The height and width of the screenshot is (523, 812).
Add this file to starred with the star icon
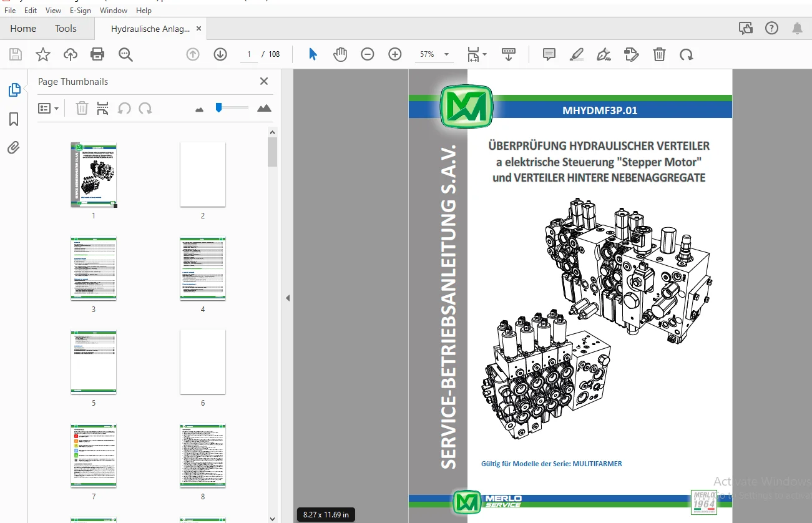coord(43,54)
